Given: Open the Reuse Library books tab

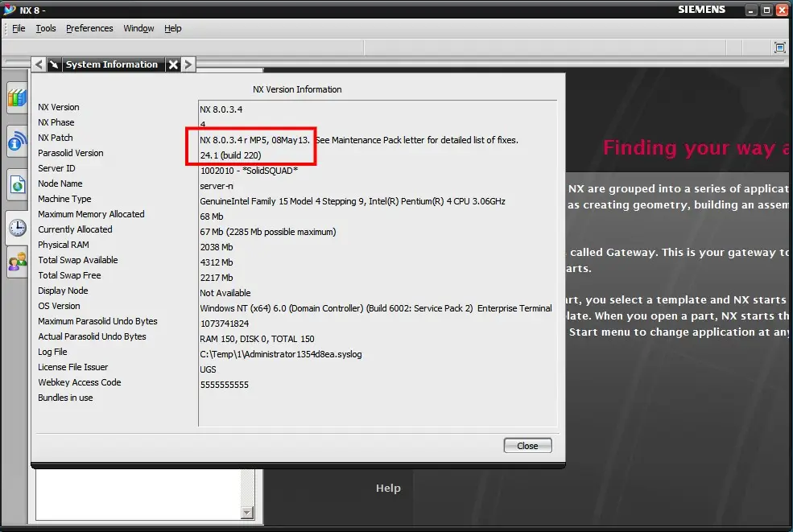Looking at the screenshot, I should (17, 97).
